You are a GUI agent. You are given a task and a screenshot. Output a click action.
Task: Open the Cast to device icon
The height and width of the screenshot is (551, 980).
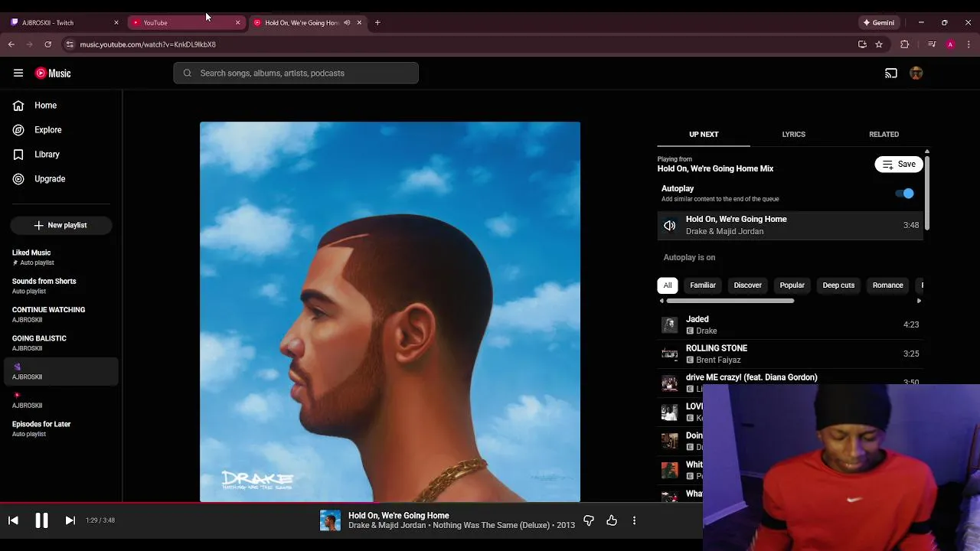click(x=891, y=73)
